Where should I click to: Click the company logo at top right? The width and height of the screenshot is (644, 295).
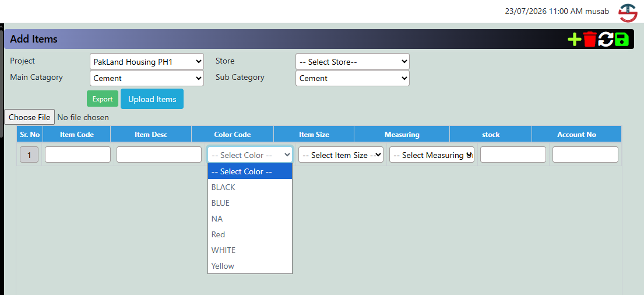pyautogui.click(x=628, y=13)
